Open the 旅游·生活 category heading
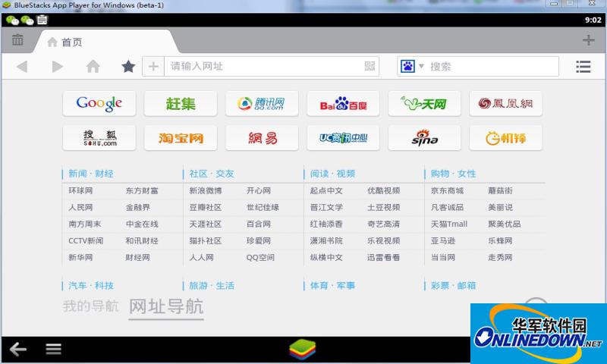The width and height of the screenshot is (607, 364). [212, 285]
